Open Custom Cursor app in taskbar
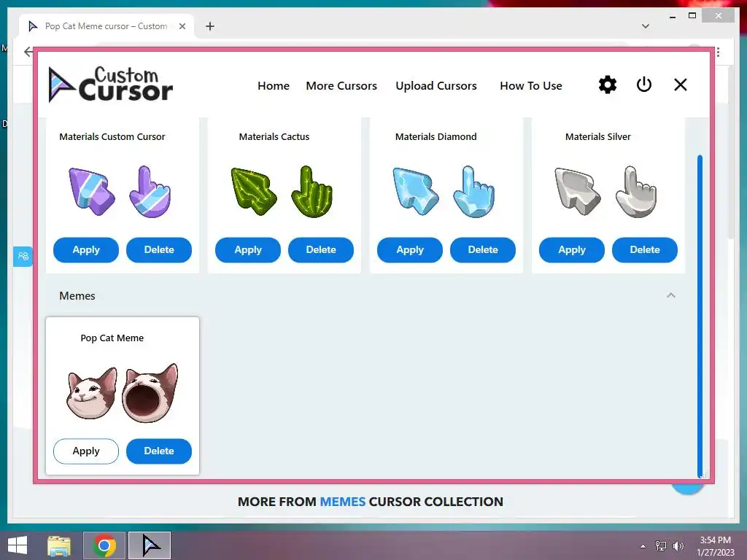 (150, 545)
